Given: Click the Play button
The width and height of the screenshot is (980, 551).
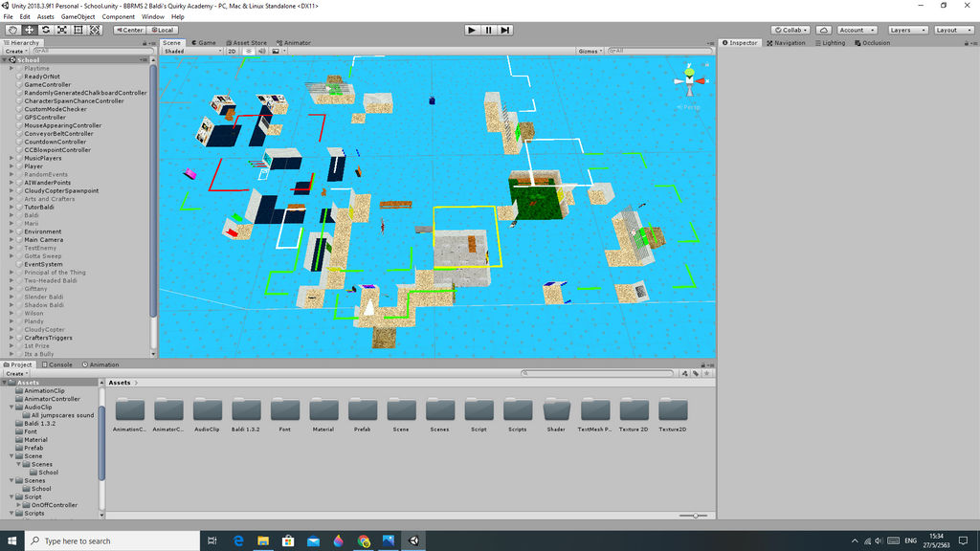Looking at the screenshot, I should coord(472,30).
